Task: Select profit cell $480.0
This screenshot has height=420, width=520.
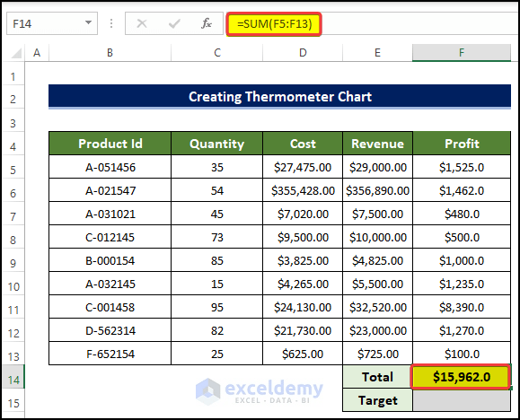Action: pos(462,214)
